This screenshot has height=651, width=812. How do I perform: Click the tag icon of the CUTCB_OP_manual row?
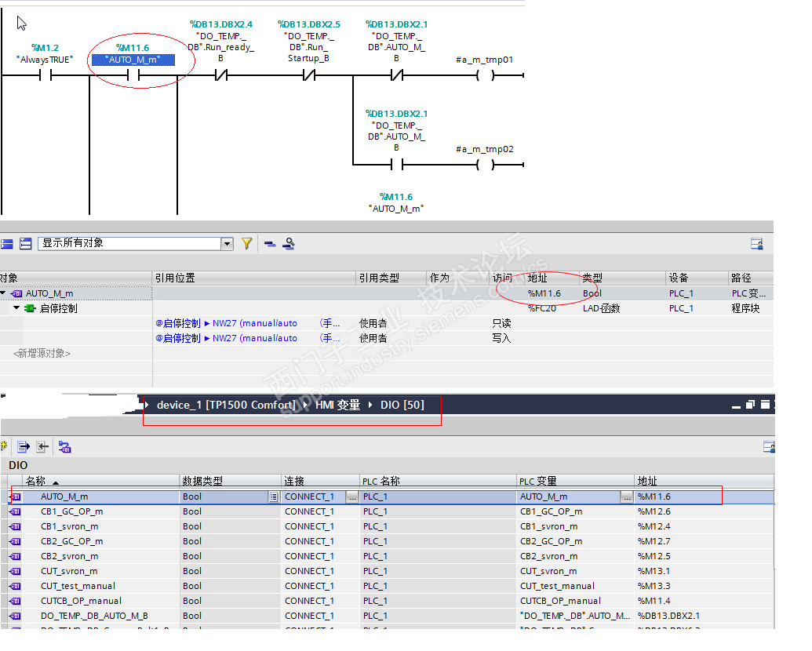pyautogui.click(x=16, y=602)
